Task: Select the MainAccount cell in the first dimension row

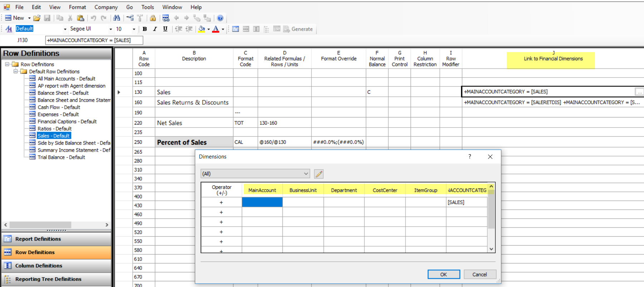Action: click(262, 202)
